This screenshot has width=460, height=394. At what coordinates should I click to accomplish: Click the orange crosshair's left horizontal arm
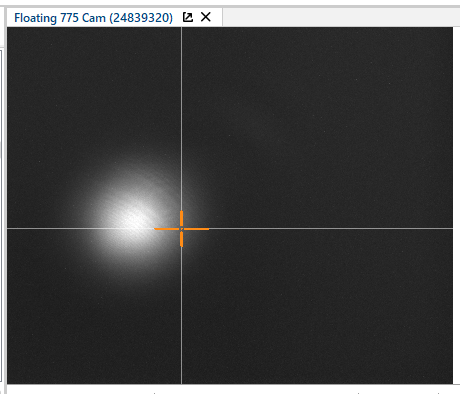[x=166, y=229]
